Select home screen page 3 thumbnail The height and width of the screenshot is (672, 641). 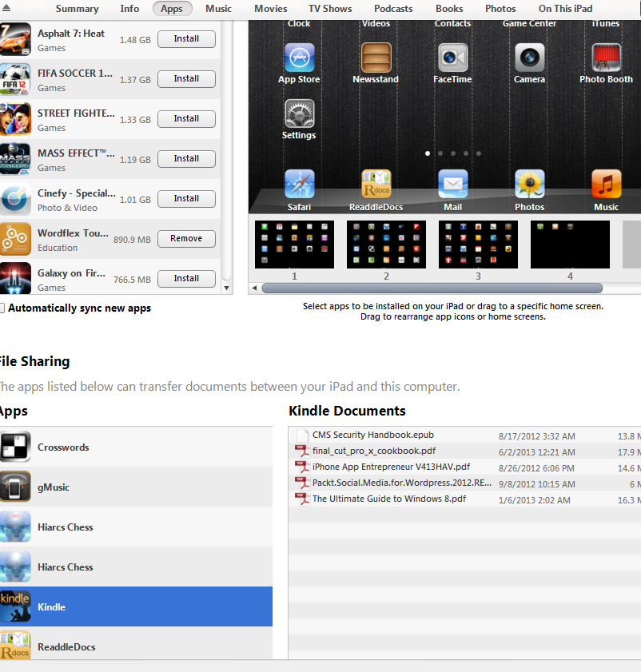478,245
